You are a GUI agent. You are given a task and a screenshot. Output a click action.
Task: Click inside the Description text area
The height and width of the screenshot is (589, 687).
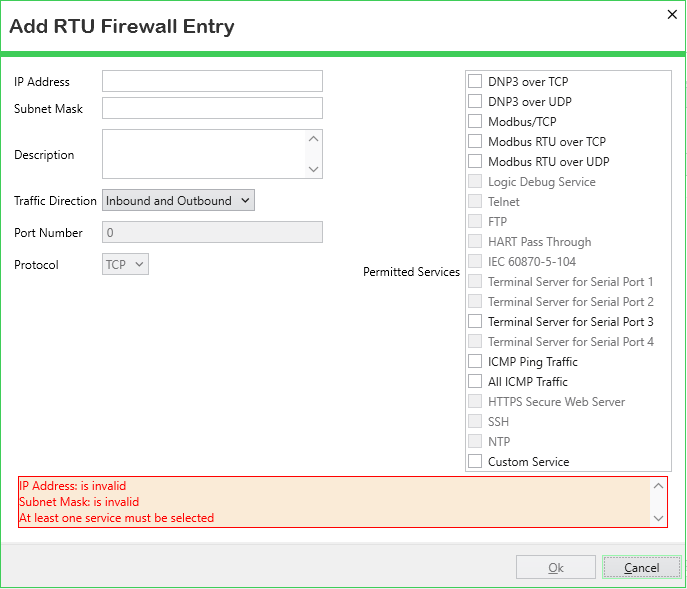click(x=204, y=155)
